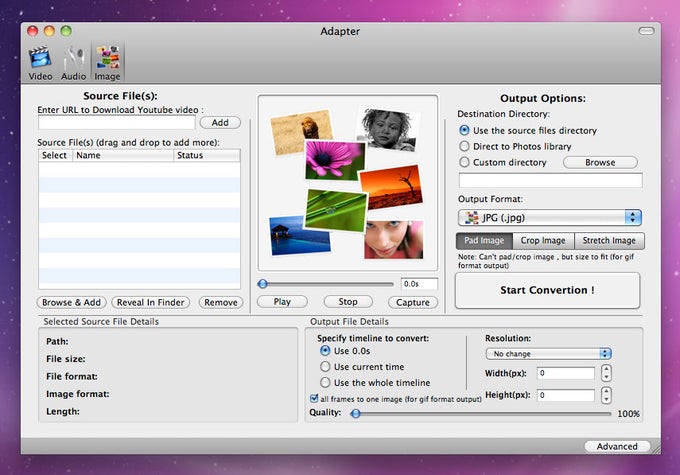
Task: Click Reveal In Finder button
Action: pyautogui.click(x=150, y=302)
